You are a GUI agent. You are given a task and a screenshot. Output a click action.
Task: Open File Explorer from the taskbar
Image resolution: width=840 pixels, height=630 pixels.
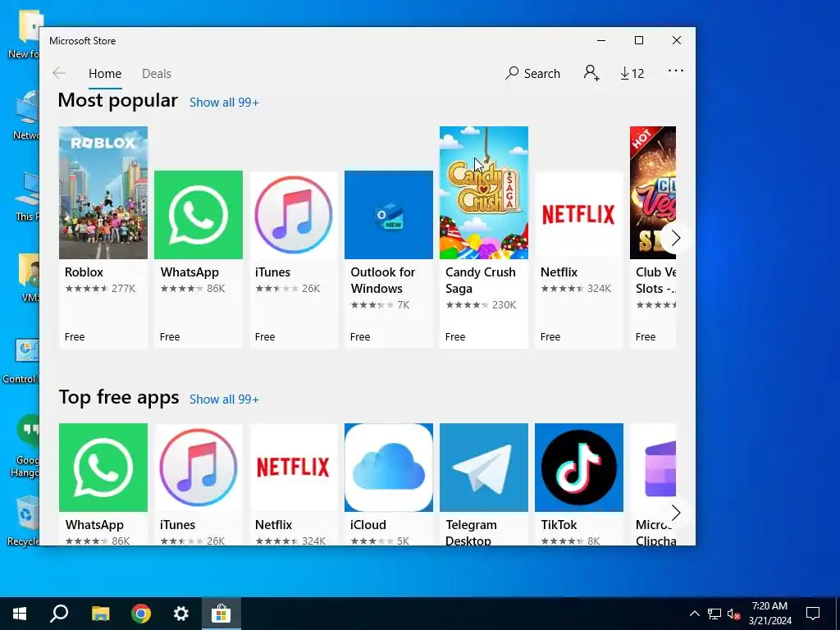point(100,614)
